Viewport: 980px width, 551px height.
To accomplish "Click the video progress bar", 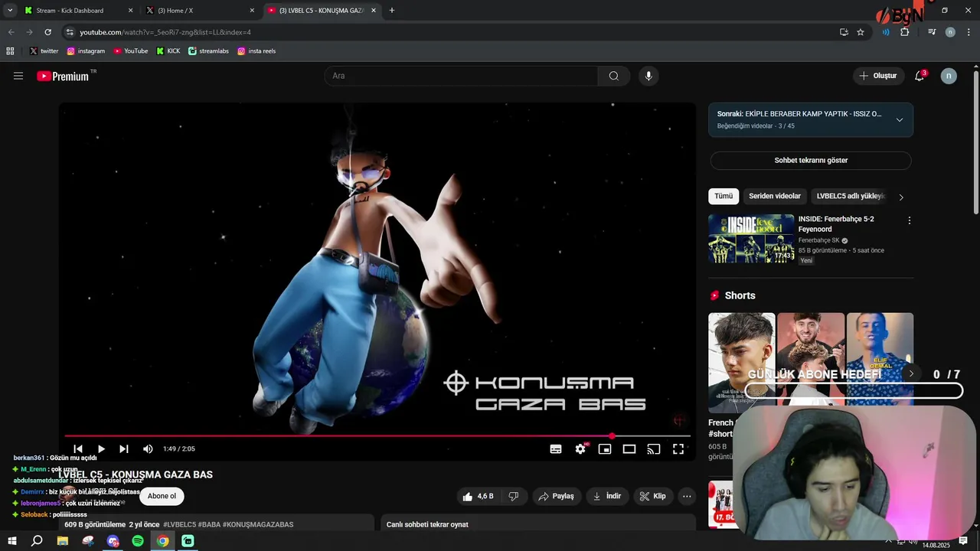I will point(377,436).
